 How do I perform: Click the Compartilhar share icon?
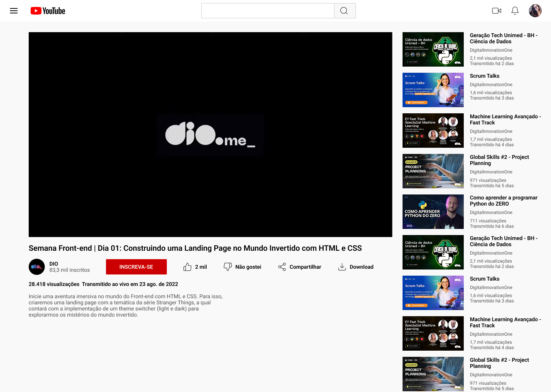pyautogui.click(x=282, y=267)
